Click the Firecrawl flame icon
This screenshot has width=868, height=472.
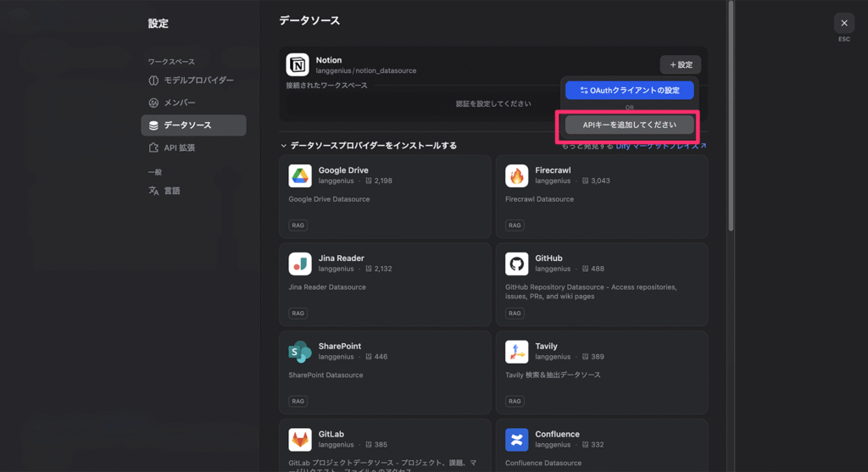click(517, 175)
